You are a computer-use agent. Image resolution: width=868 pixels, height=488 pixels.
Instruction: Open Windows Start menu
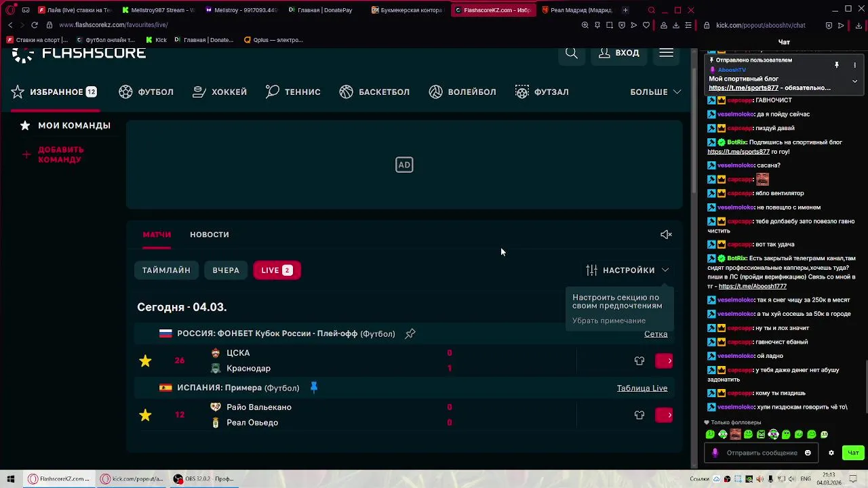11,479
